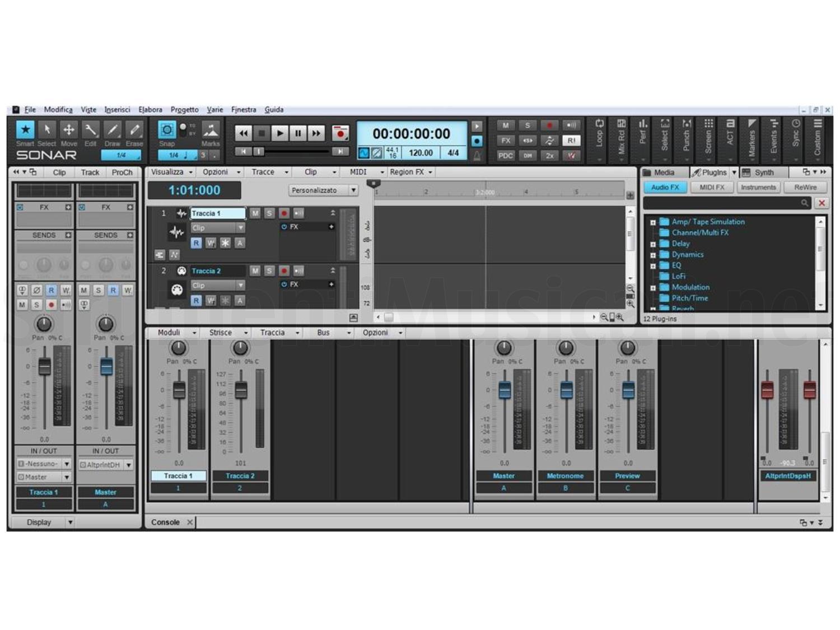
Task: Switch to the Synth browser tab
Action: (763, 172)
